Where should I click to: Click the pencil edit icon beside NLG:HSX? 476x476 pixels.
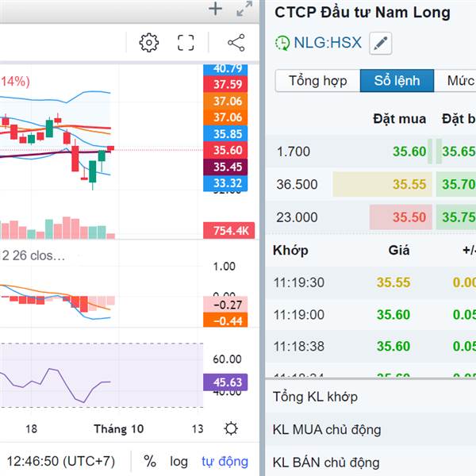click(x=380, y=43)
